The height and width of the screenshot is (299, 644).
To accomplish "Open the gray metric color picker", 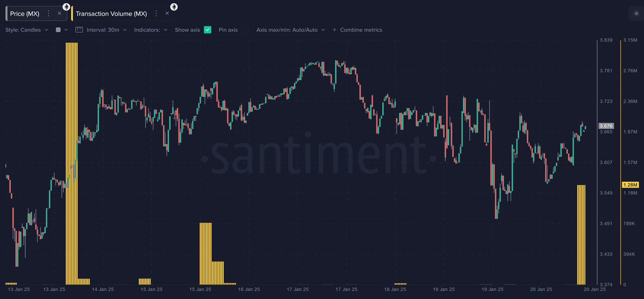I will tap(61, 30).
